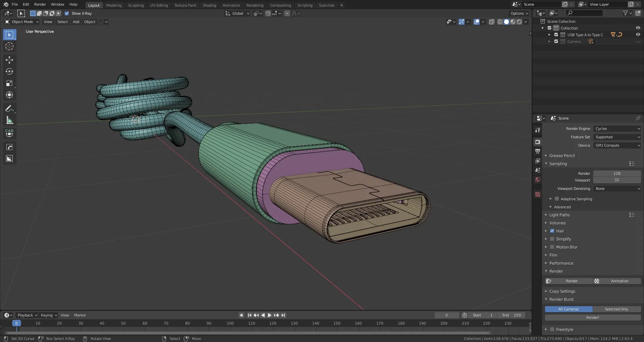Select the Move tool in toolbar

pos(9,60)
